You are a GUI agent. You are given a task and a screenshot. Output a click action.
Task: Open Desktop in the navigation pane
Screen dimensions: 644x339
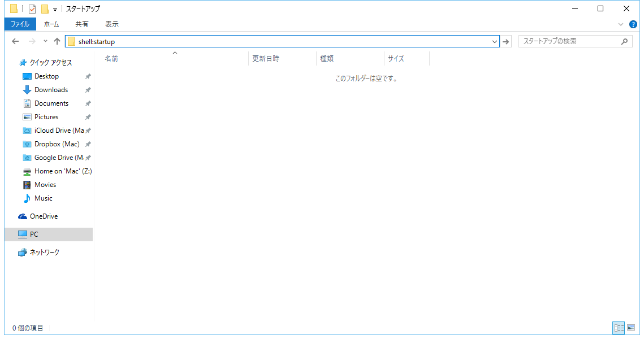[46, 76]
